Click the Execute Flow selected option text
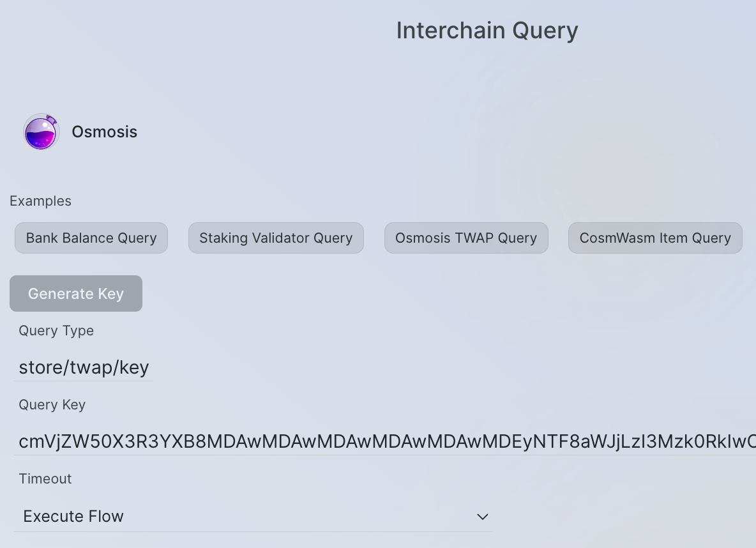The image size is (756, 548). [x=73, y=516]
